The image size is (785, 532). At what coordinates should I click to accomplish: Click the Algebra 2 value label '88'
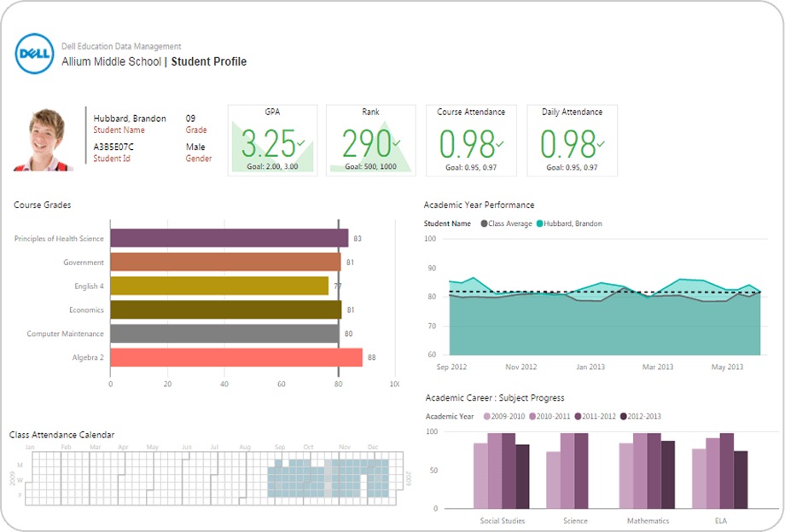click(371, 357)
